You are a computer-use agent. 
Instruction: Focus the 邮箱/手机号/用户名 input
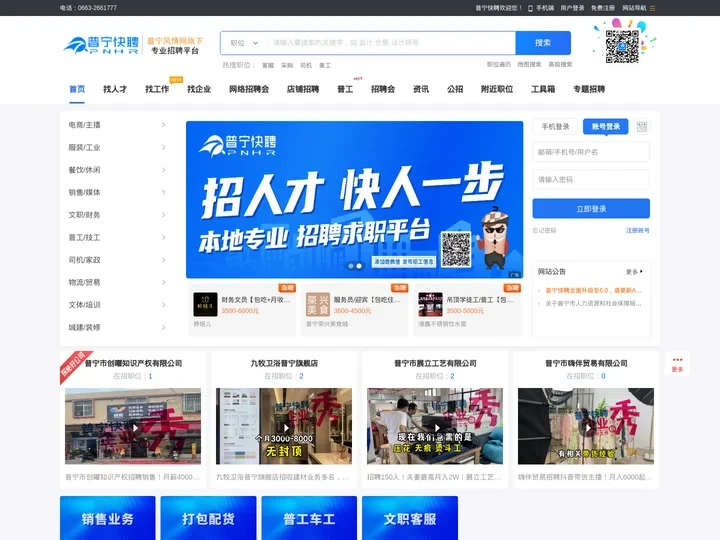pos(591,152)
